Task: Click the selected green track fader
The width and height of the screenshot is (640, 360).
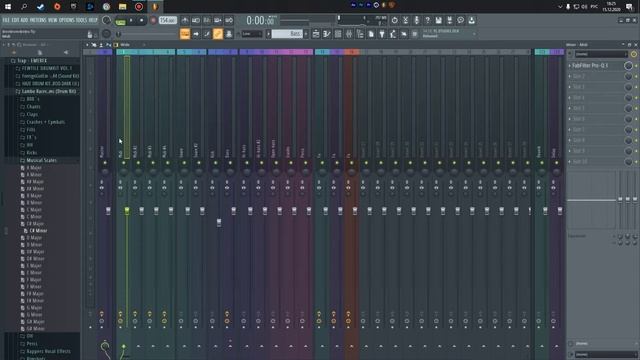Action: point(127,211)
